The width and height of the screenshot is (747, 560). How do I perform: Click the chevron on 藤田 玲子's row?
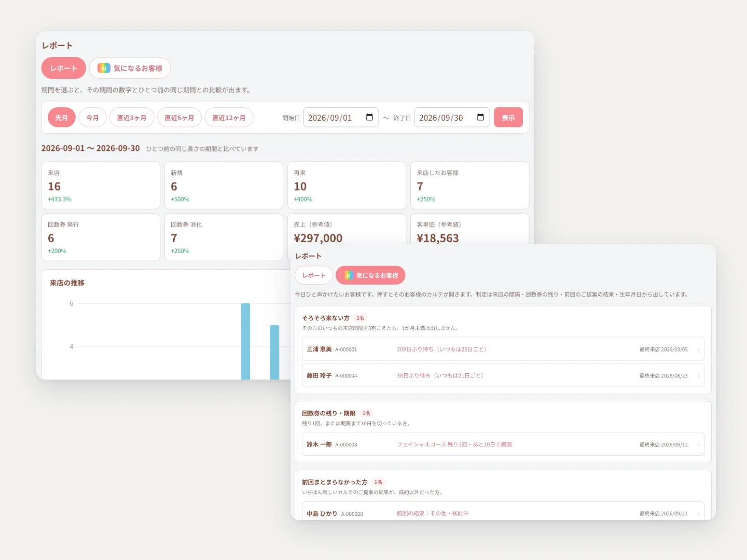pyautogui.click(x=698, y=376)
